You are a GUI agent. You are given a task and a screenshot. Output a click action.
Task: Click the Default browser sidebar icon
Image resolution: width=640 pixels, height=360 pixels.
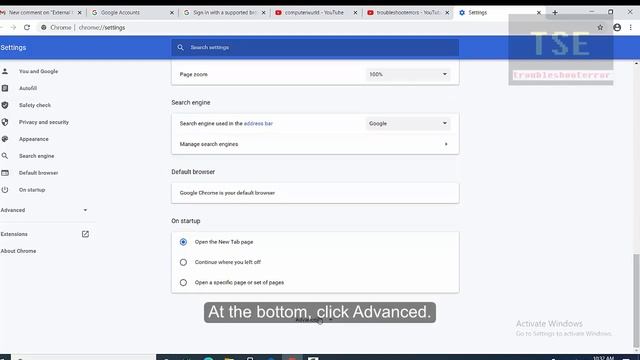tap(5, 173)
